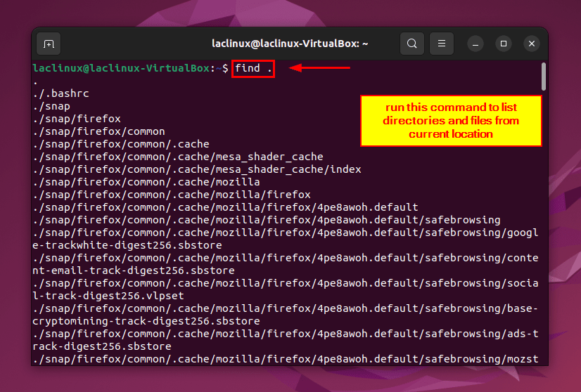Click the text cryptomining-track-digest256.sbstore
Viewport: 581px width, 392px height.
[x=146, y=321]
